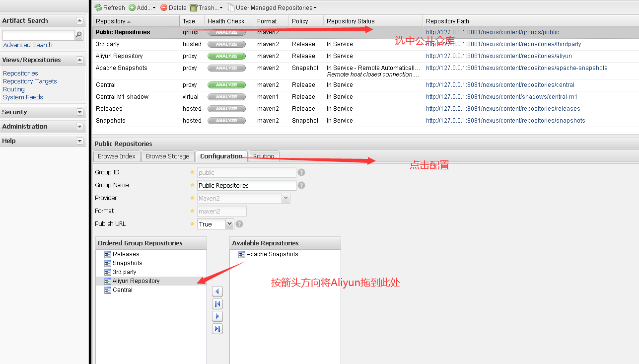Click help icon beside Publish URL
The height and width of the screenshot is (364, 639).
pyautogui.click(x=239, y=224)
